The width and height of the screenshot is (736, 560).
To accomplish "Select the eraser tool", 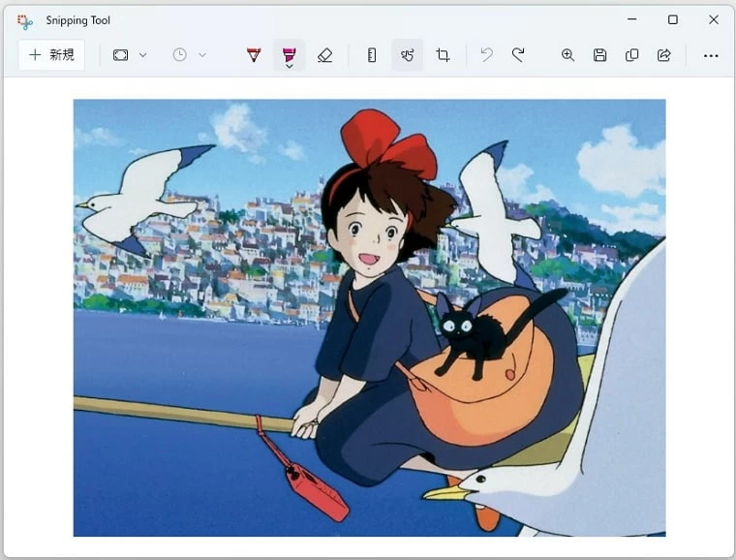I will pos(324,55).
